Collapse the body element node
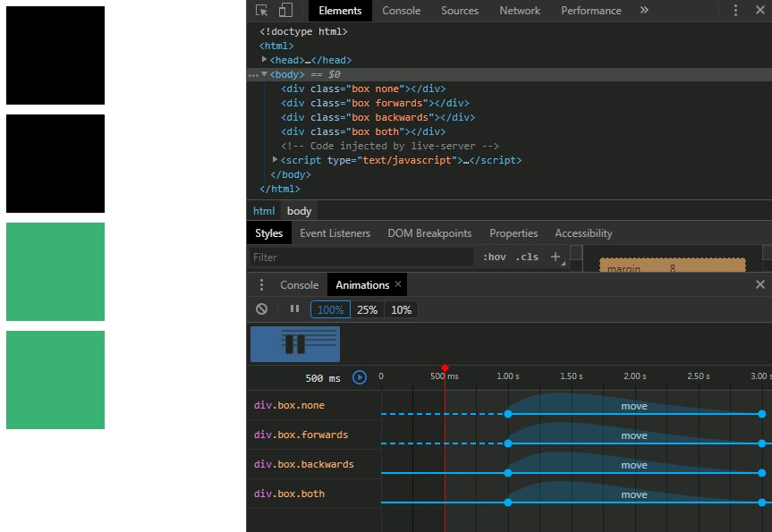 pyautogui.click(x=265, y=74)
